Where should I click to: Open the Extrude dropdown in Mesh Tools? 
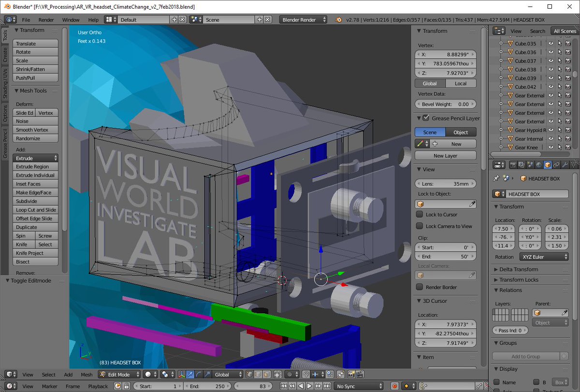pos(36,158)
